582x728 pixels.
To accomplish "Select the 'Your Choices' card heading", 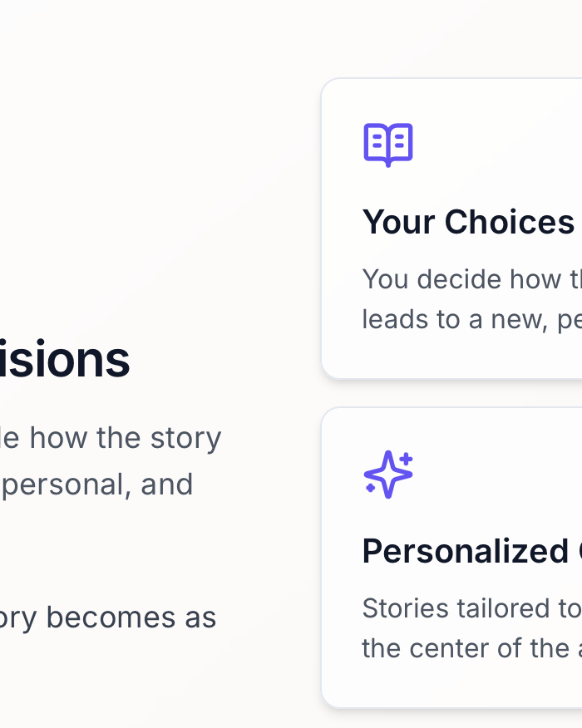I will click(468, 222).
